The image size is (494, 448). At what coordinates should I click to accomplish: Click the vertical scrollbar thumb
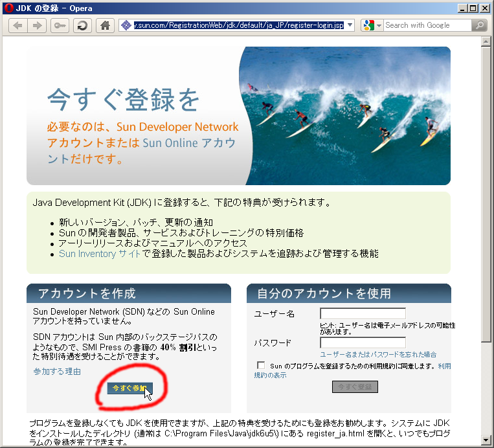(x=486, y=194)
